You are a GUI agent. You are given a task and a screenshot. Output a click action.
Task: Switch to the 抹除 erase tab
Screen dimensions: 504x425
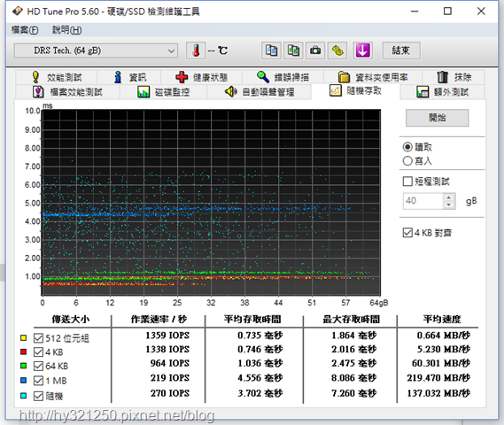pyautogui.click(x=454, y=77)
